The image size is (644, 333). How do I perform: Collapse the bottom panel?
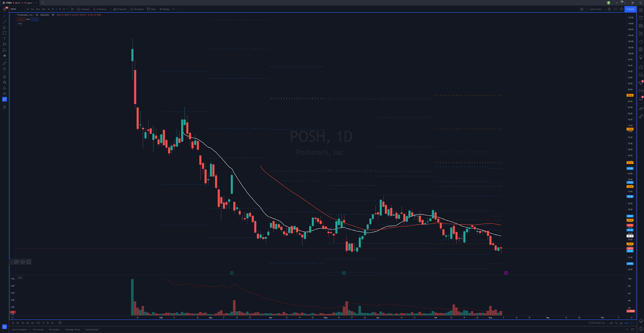pos(627,329)
